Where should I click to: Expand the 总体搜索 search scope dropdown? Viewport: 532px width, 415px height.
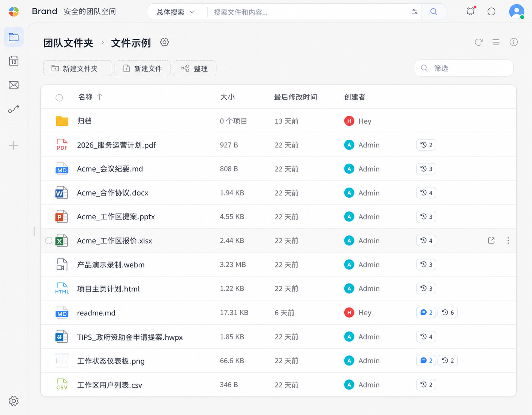[175, 12]
